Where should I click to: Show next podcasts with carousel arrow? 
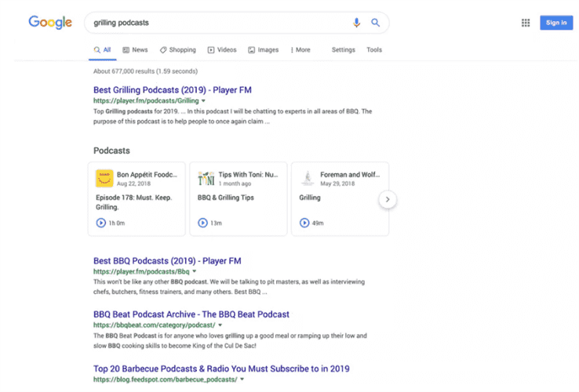pyautogui.click(x=388, y=199)
